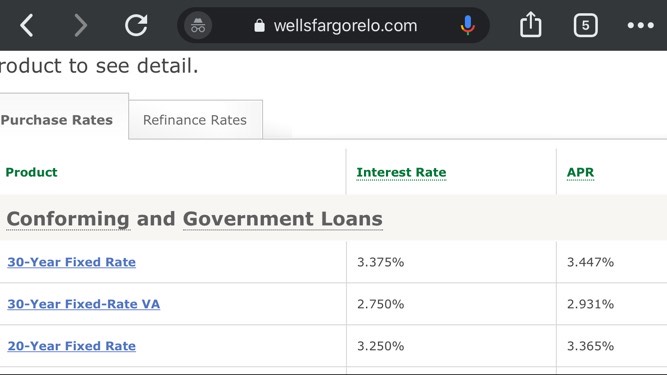Click the Conforming section heading word
The height and width of the screenshot is (375, 667).
click(x=68, y=219)
